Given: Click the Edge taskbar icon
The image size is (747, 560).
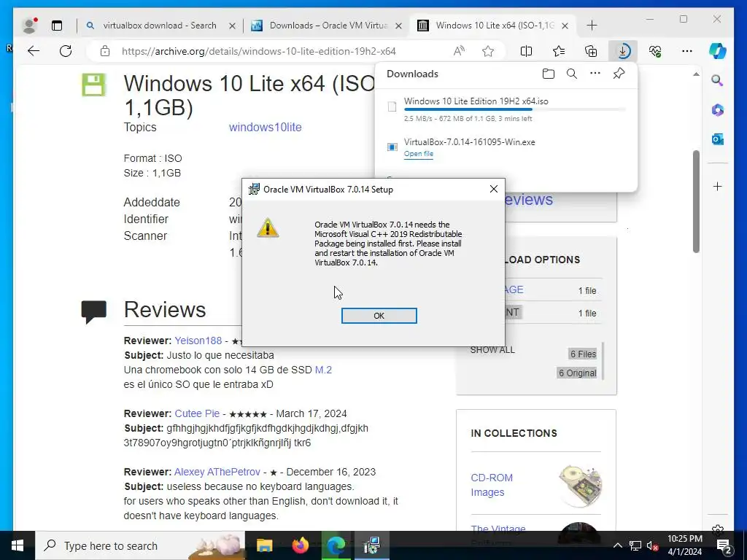Looking at the screenshot, I should tap(336, 545).
